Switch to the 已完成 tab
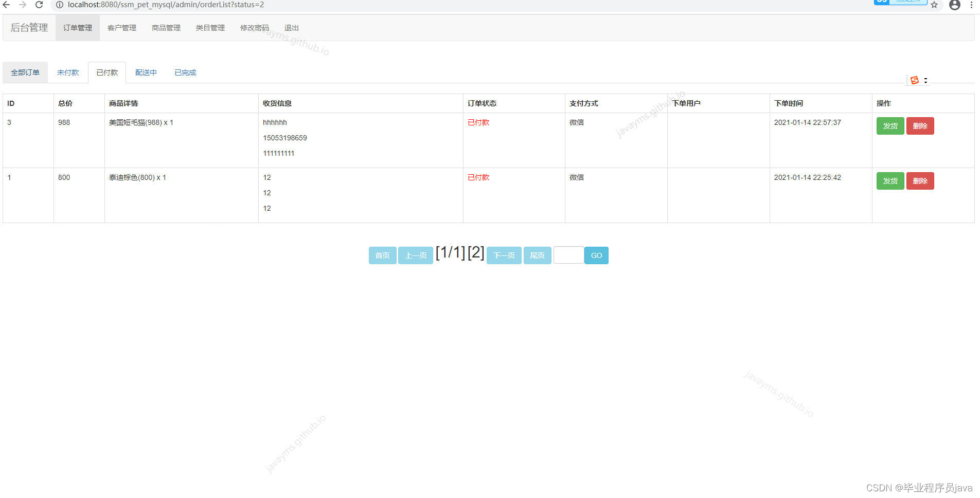This screenshot has height=498, width=980. pyautogui.click(x=185, y=72)
